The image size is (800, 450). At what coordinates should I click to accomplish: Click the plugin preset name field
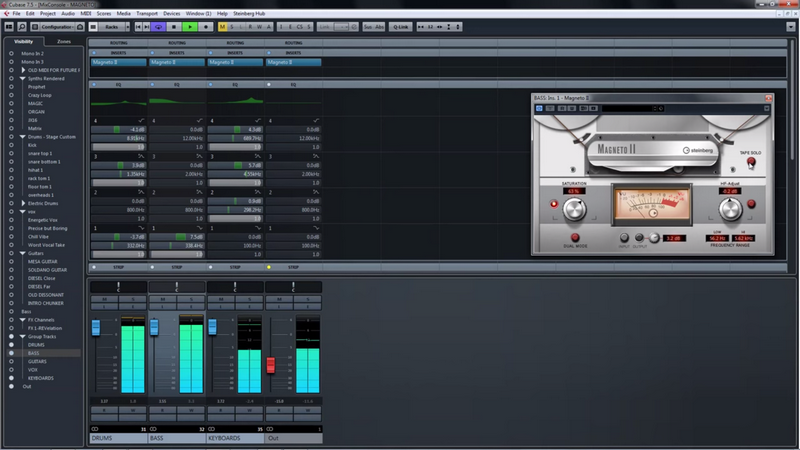(x=628, y=108)
